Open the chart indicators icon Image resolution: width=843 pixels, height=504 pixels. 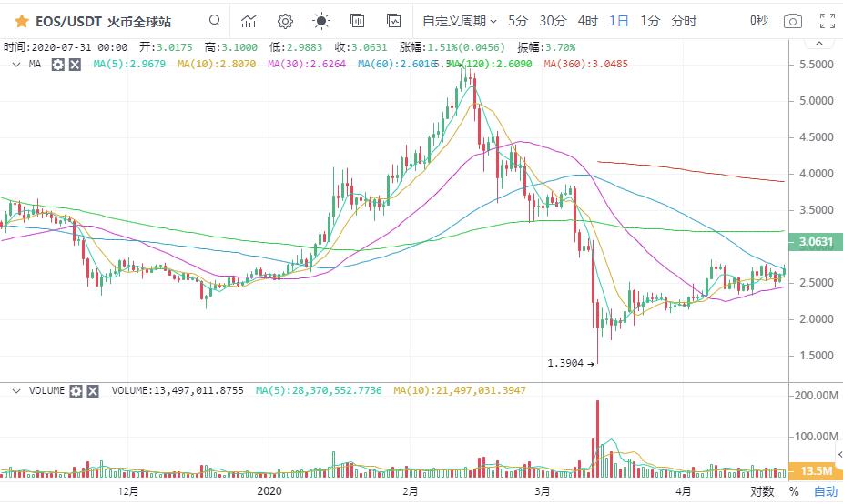(249, 21)
